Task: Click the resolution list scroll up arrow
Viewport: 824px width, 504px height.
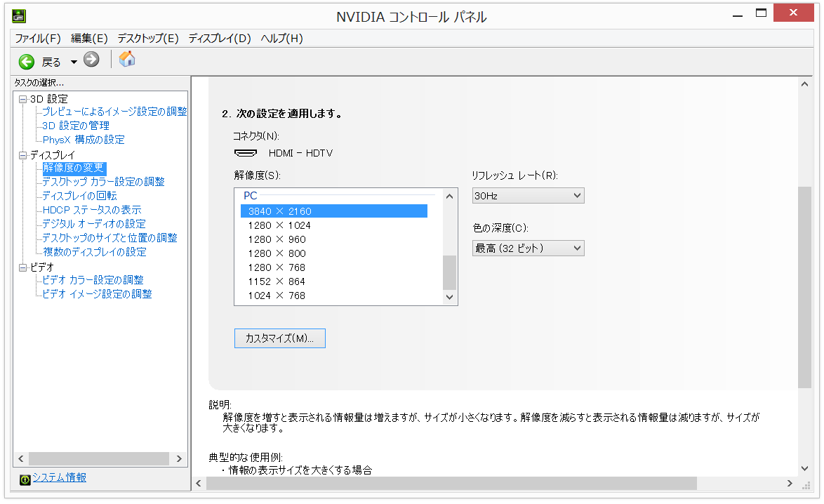Action: (449, 196)
